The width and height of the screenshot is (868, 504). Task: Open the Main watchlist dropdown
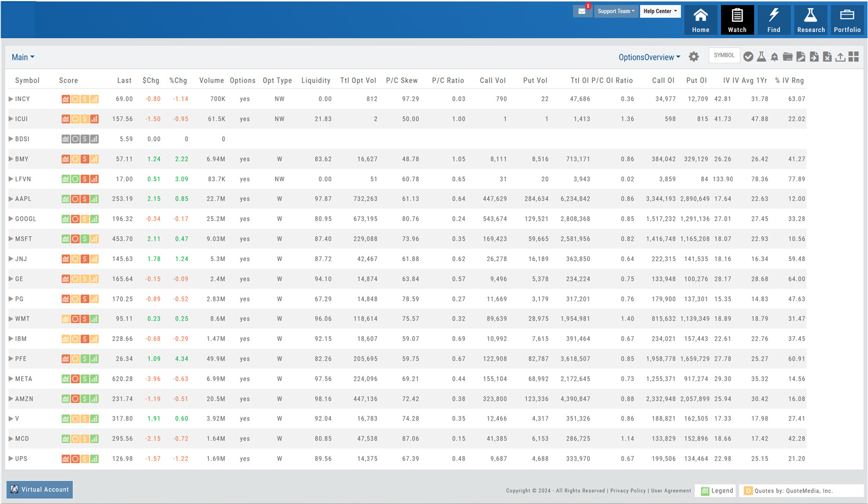23,57
